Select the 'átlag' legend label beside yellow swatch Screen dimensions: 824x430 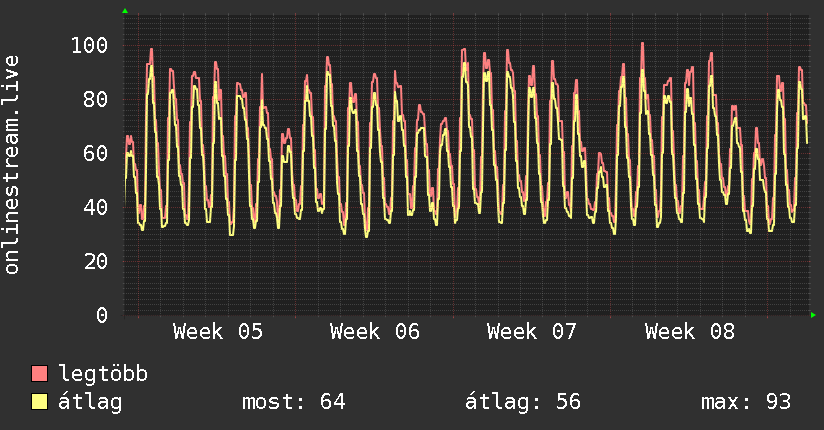pyautogui.click(x=90, y=402)
